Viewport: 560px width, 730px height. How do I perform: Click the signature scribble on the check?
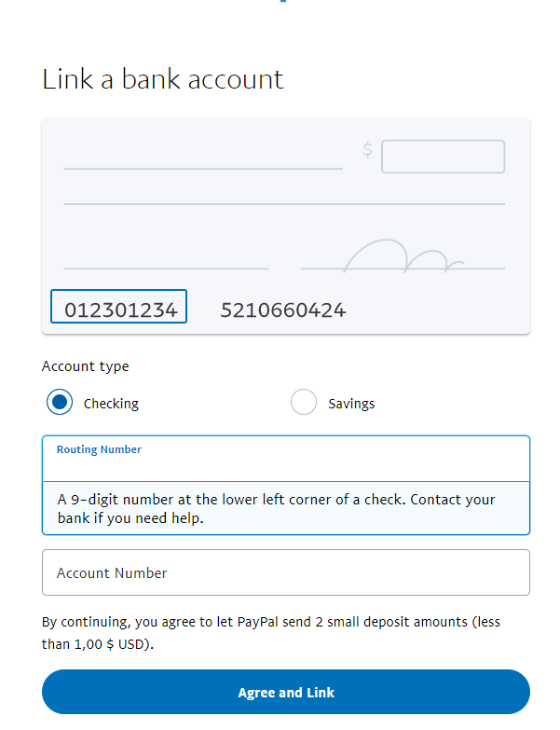click(403, 256)
